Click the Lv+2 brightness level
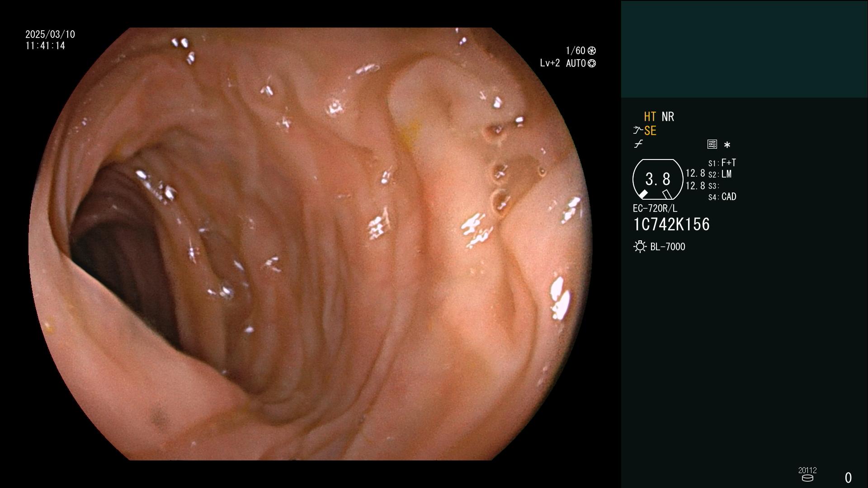 coord(550,63)
